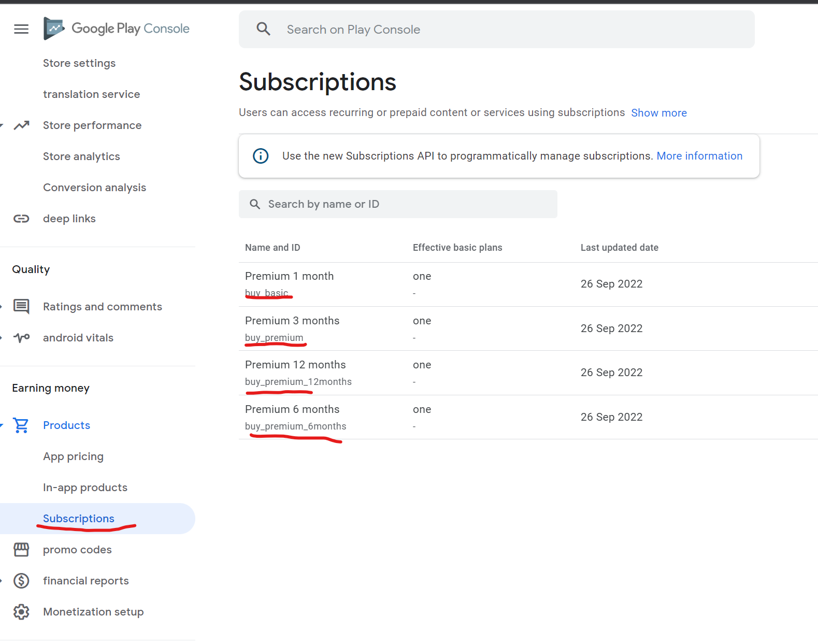Expand the financial reports section arrow
818x644 pixels.
[x=2, y=581]
